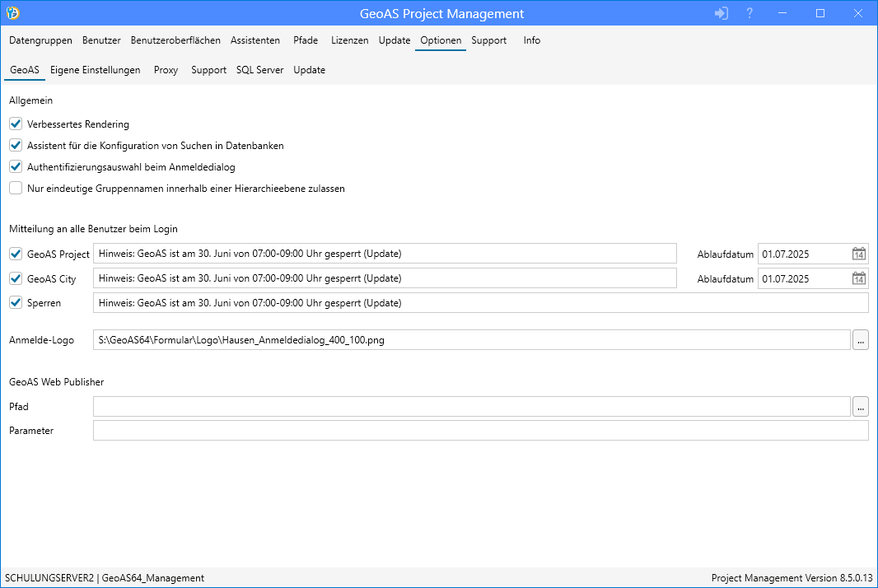Open calendar picker for GeoAS City Ablaufdatum
The height and width of the screenshot is (588, 878).
click(858, 278)
